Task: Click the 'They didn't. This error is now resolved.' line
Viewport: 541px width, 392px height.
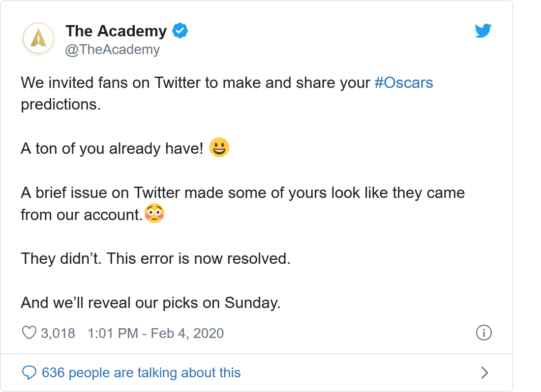Action: 155,259
